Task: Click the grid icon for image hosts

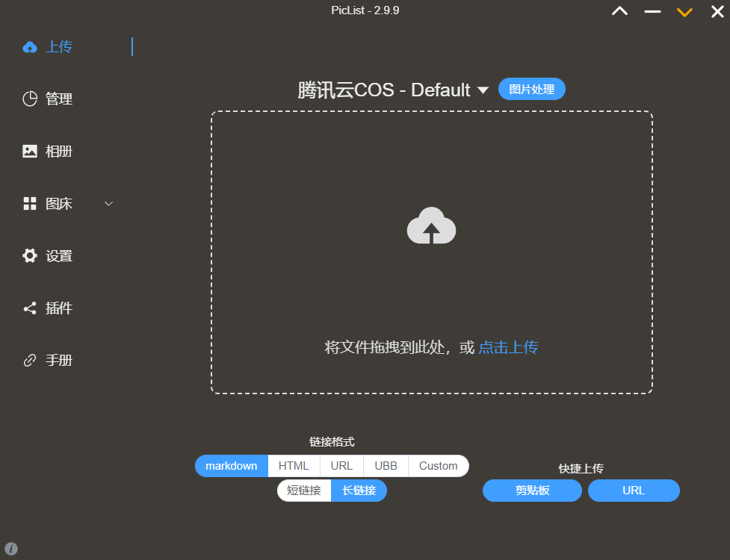Action: (x=30, y=204)
